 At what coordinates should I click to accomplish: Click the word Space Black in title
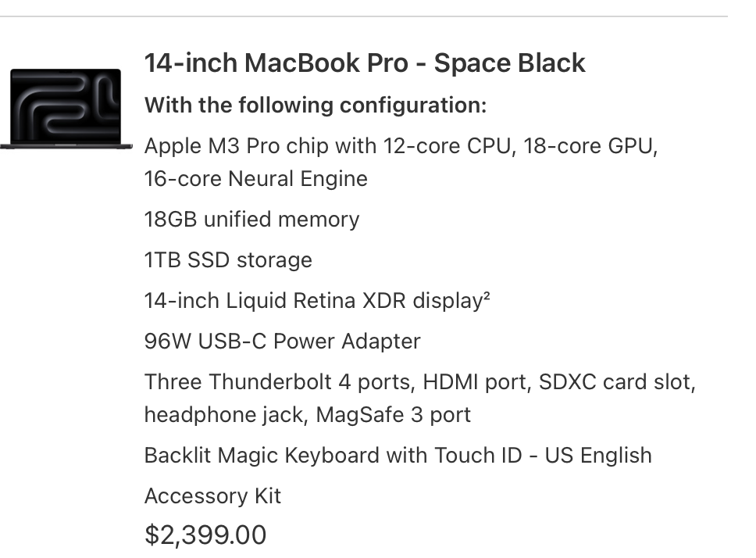pos(510,63)
